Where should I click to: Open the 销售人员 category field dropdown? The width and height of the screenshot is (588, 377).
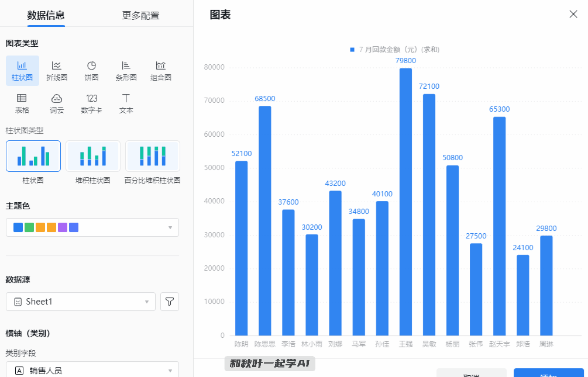pos(92,370)
